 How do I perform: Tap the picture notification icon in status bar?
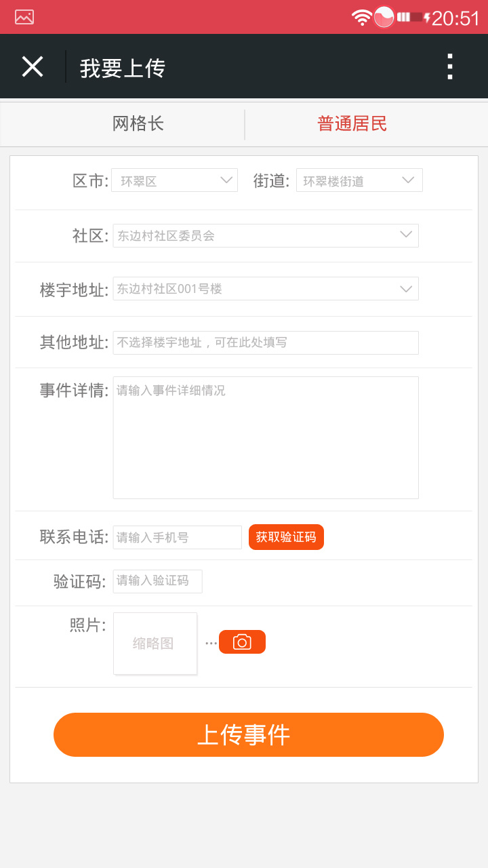click(x=24, y=17)
